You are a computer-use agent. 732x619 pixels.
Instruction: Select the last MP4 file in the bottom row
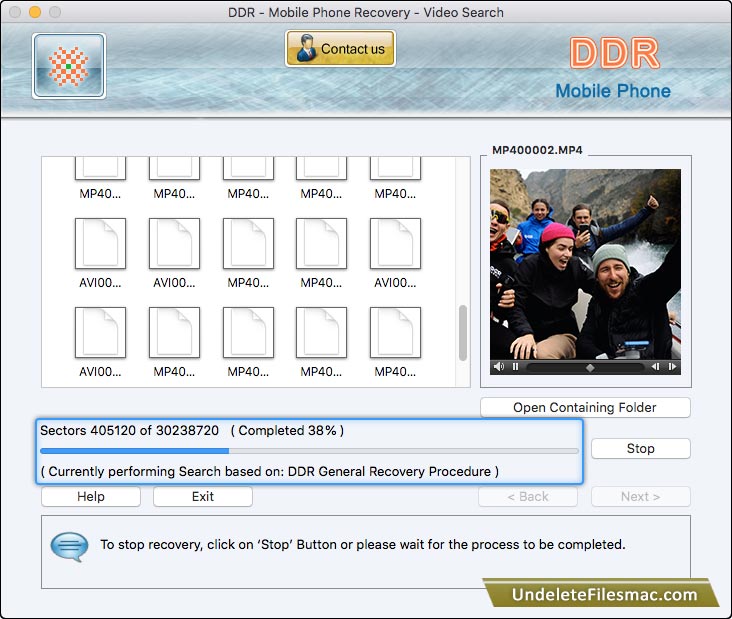395,342
